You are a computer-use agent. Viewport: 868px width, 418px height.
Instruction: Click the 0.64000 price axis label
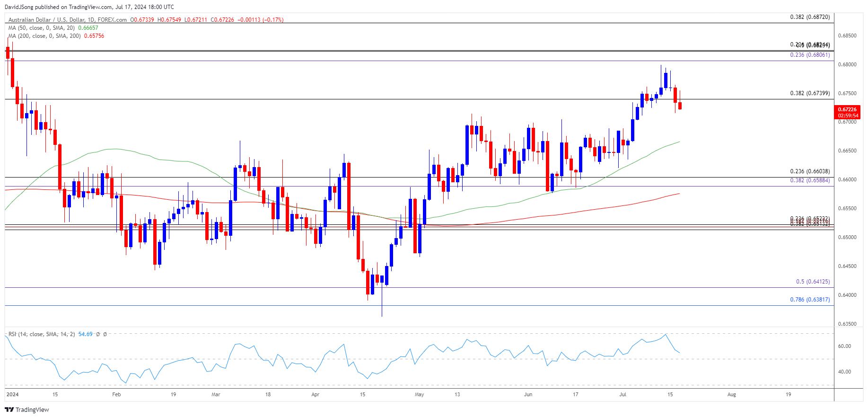(847, 295)
